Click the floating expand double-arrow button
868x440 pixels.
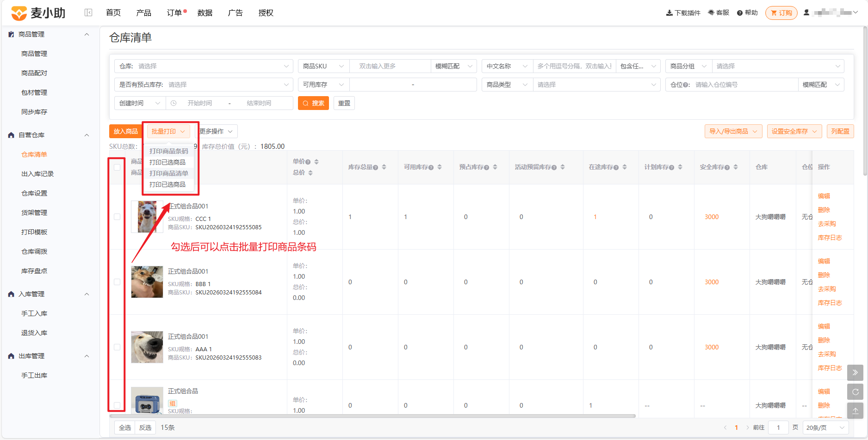coord(855,373)
